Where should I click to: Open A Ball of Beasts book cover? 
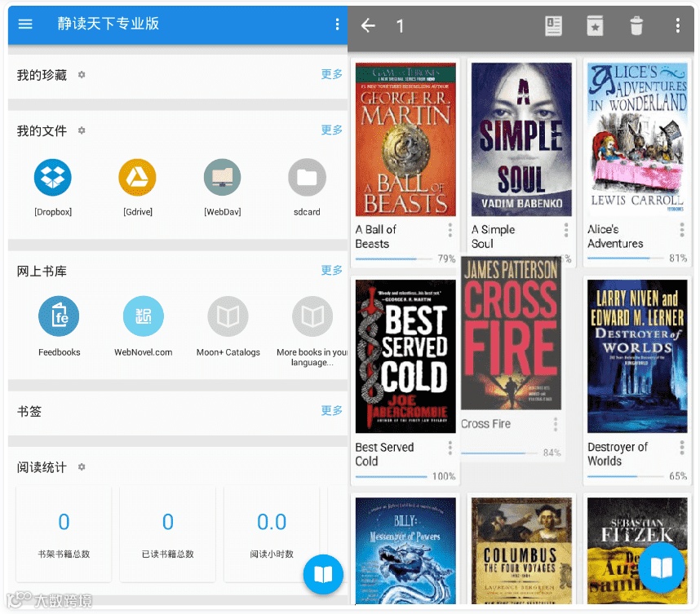pyautogui.click(x=405, y=139)
